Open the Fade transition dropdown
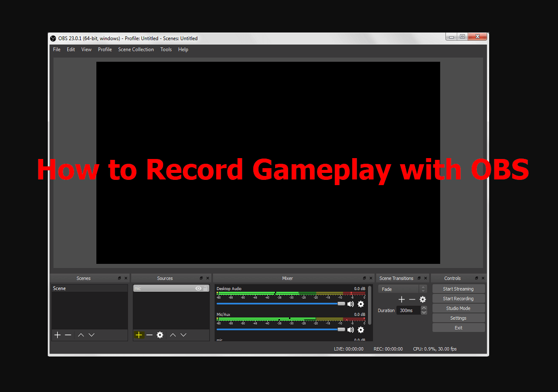Image resolution: width=558 pixels, height=392 pixels. click(402, 289)
